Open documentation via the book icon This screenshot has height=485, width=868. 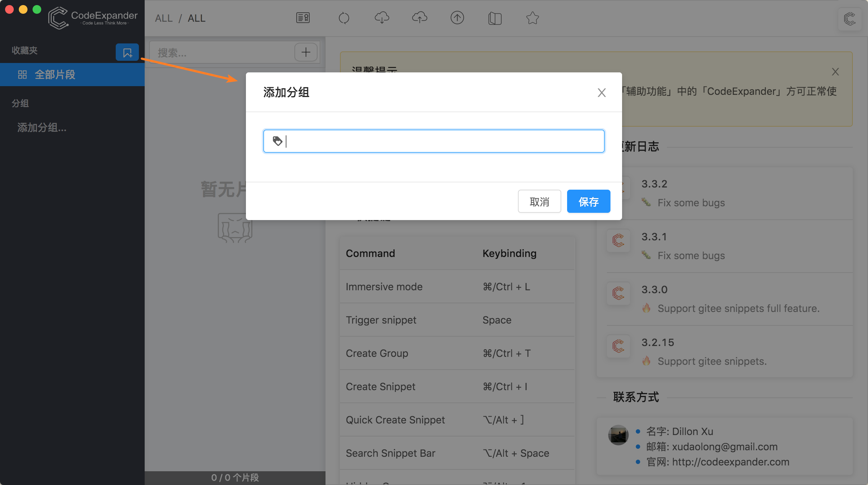[495, 17]
